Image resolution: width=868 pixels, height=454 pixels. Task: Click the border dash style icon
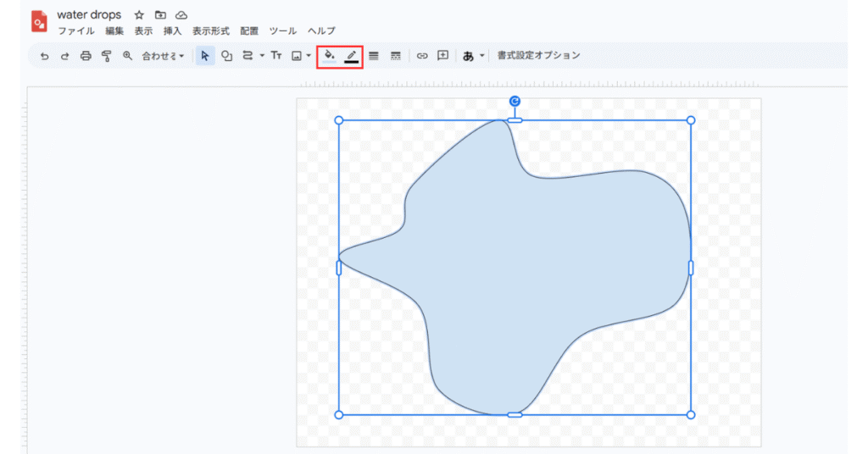pyautogui.click(x=395, y=56)
